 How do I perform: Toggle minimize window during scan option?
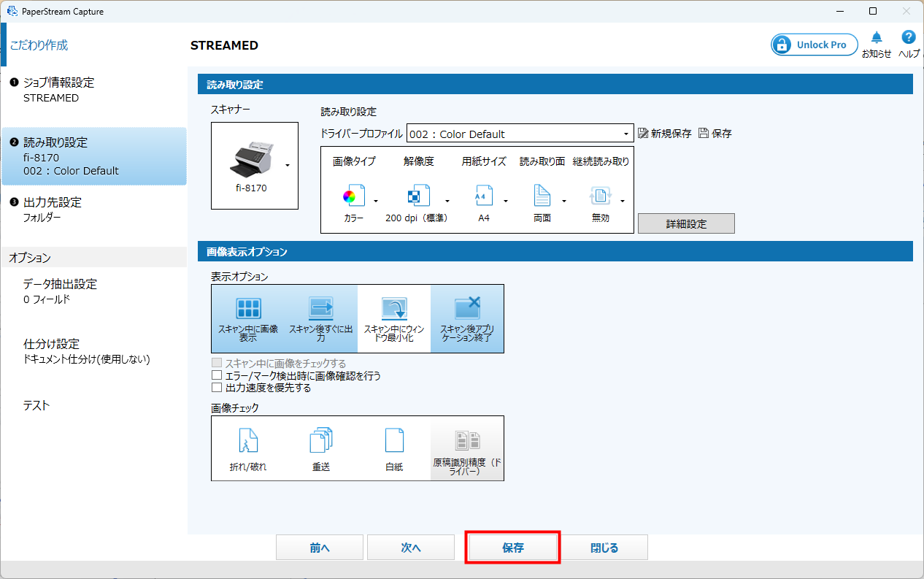(x=394, y=318)
